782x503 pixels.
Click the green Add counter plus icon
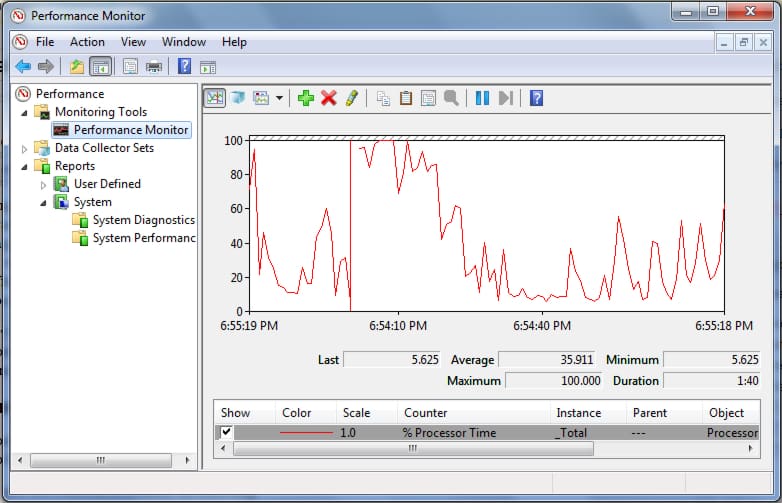pyautogui.click(x=306, y=98)
